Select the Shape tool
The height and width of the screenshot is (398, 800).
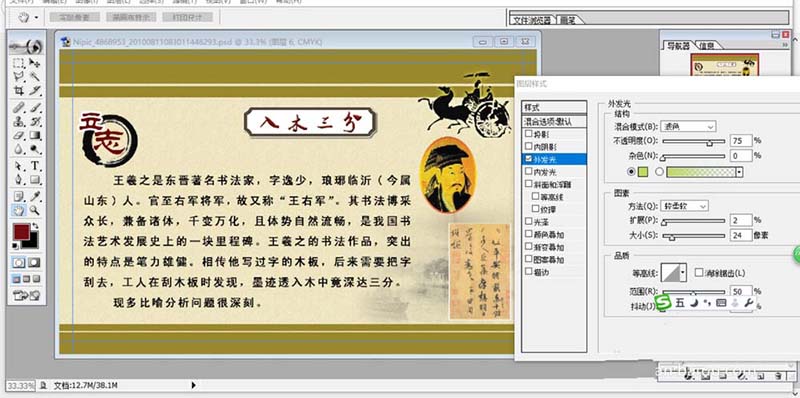tap(35, 180)
